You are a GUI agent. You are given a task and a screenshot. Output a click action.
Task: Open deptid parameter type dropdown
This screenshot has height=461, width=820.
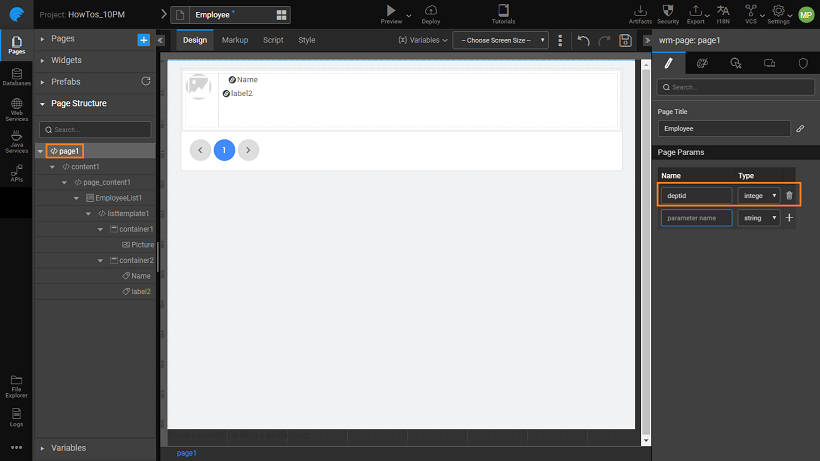pos(759,196)
